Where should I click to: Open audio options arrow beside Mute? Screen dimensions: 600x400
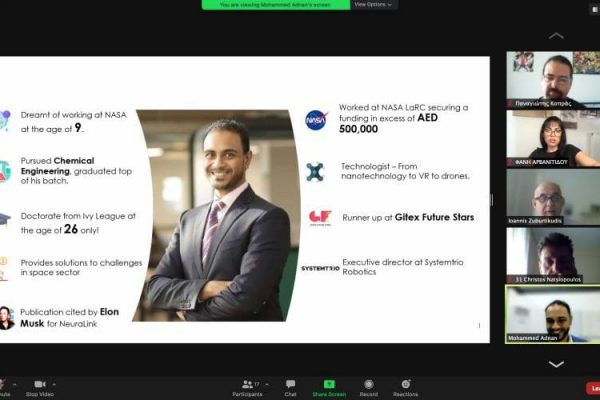pyautogui.click(x=15, y=384)
